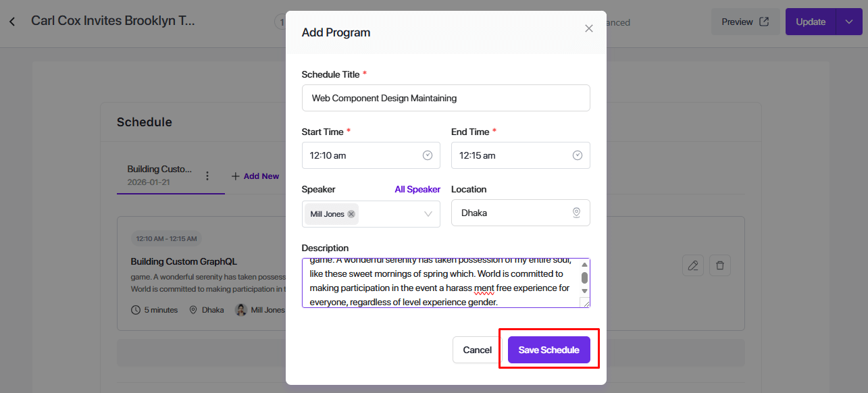Viewport: 868px width, 393px height.
Task: Click the Location input field
Action: click(513, 213)
